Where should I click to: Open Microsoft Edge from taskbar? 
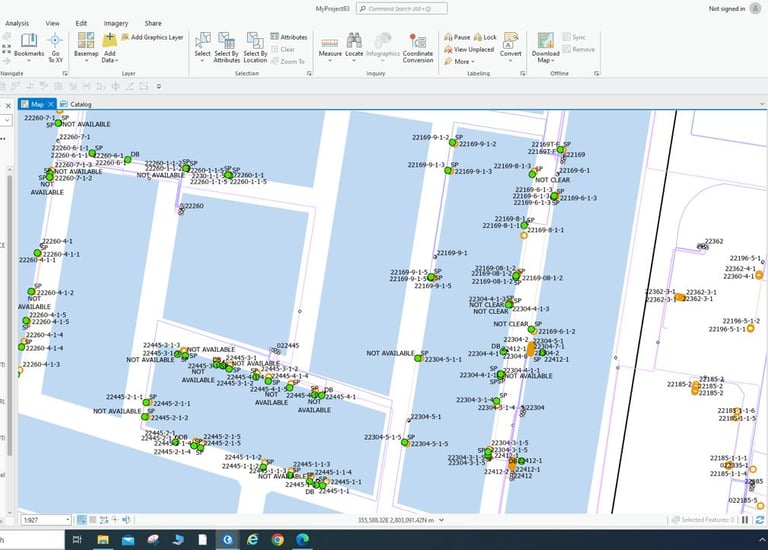pos(302,540)
